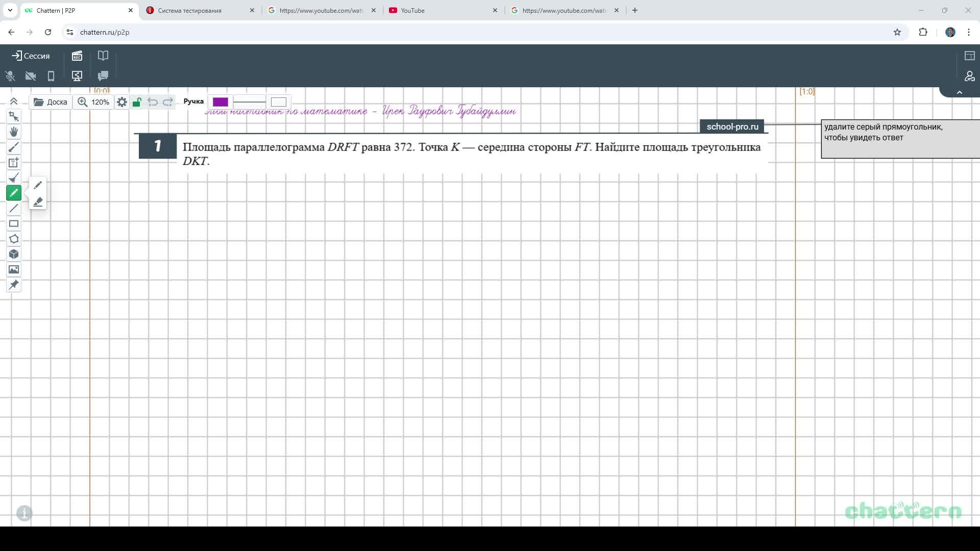Unmute the microphone
The height and width of the screenshot is (551, 980).
(x=10, y=76)
